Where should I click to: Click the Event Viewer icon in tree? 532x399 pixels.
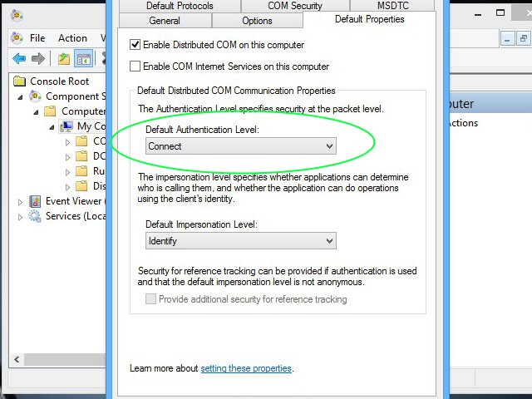[x=35, y=201]
